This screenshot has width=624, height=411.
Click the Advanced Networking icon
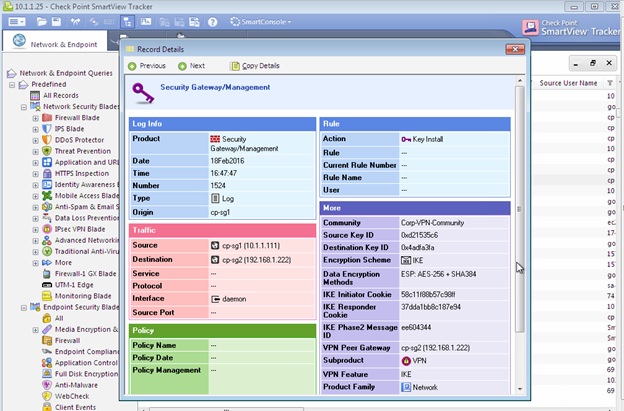click(x=47, y=240)
